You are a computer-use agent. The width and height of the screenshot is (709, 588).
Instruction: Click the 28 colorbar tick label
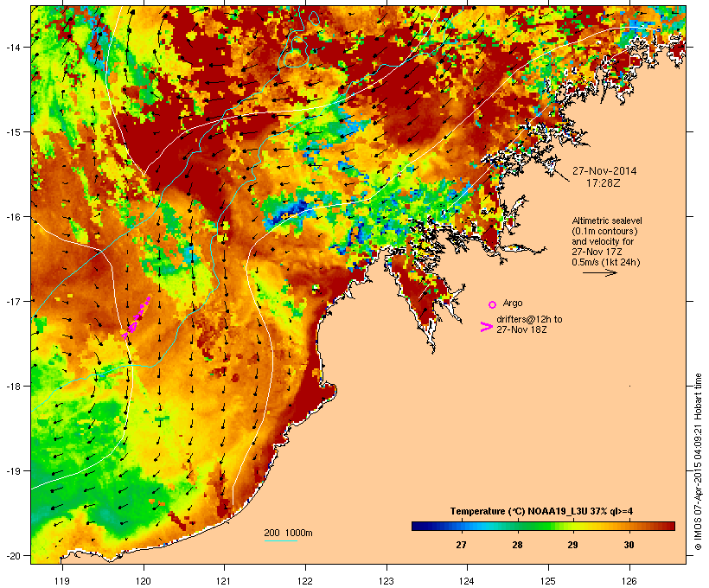click(x=517, y=545)
